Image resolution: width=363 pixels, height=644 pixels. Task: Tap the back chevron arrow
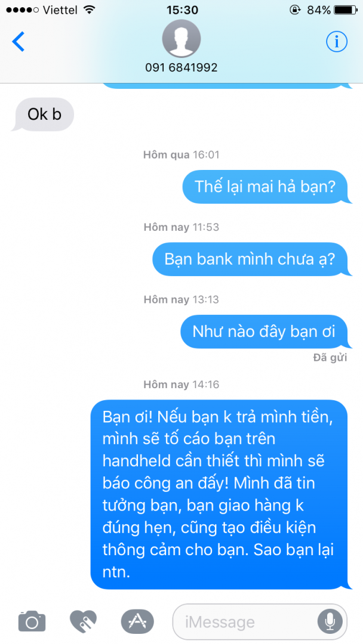click(19, 42)
